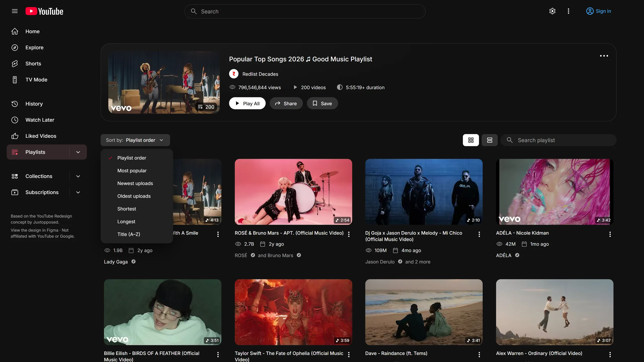Click the Sign in link
Viewport: 644px width, 362px height.
tap(598, 11)
